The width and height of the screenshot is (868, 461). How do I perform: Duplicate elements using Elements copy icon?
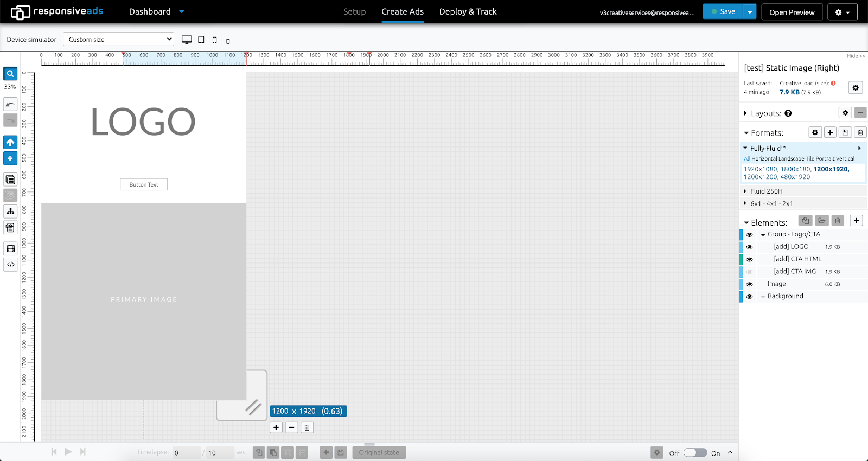[806, 220]
